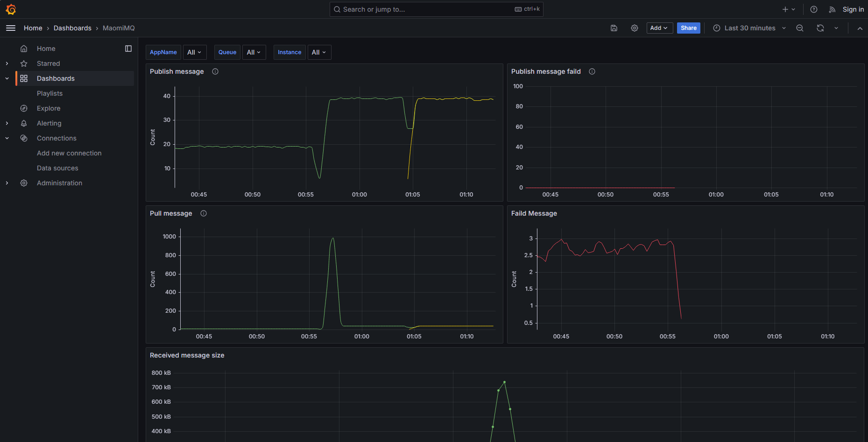Show info for Publish message faild panel

click(x=592, y=71)
